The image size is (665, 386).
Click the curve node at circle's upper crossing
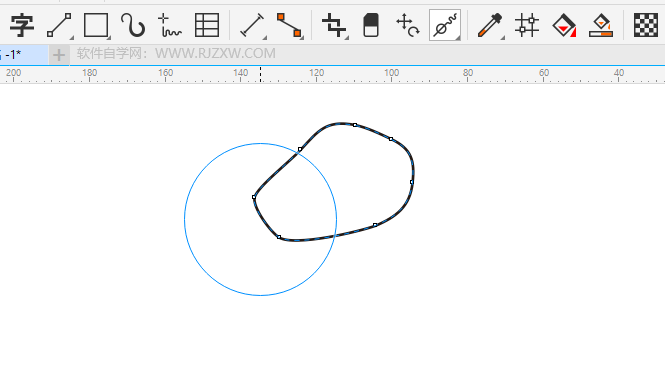click(300, 149)
